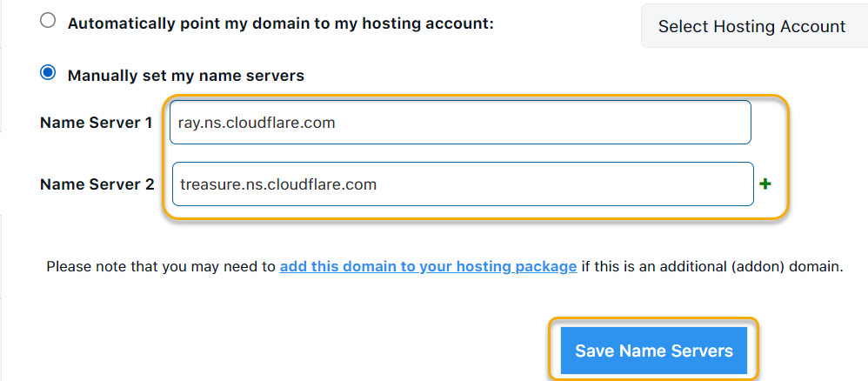
Task: Click the "Name Server 1" field label
Action: [x=96, y=123]
